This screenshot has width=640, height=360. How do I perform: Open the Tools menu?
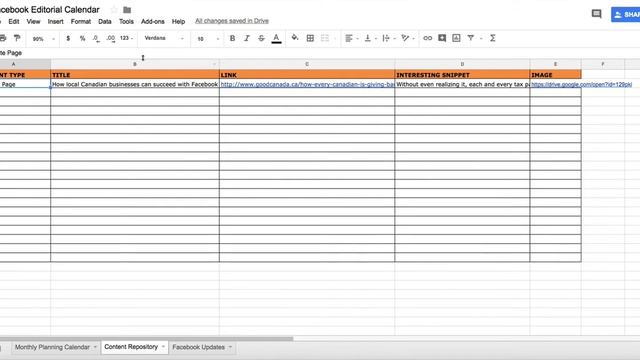[x=126, y=21]
